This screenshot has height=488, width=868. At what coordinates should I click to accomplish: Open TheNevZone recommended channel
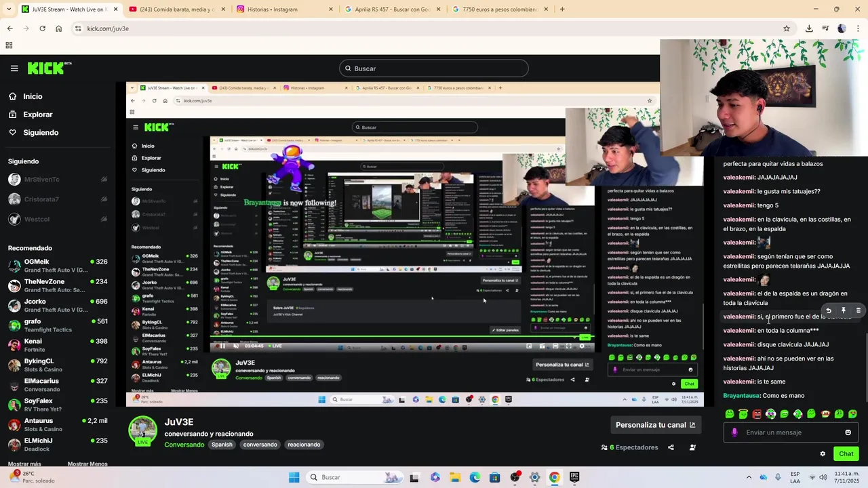click(58, 285)
